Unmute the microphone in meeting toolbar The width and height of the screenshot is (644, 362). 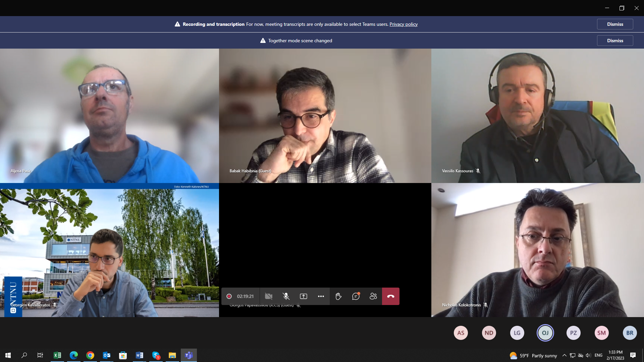[286, 296]
